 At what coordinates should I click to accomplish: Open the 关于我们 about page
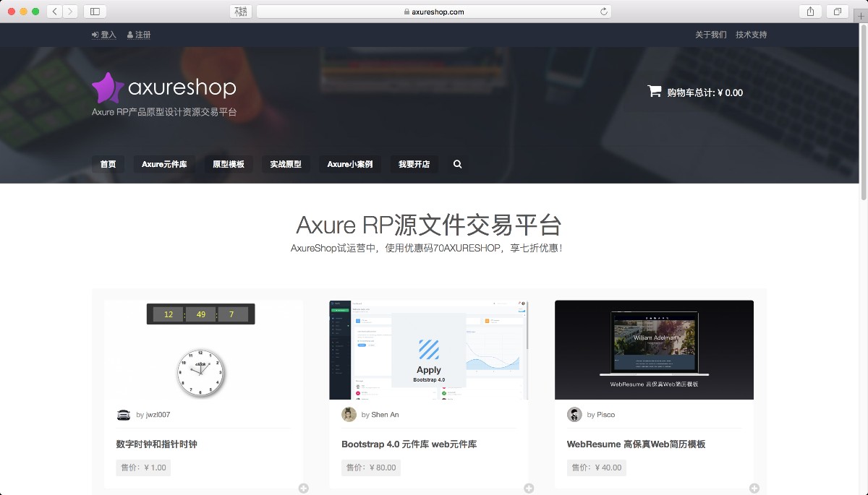[x=711, y=35]
